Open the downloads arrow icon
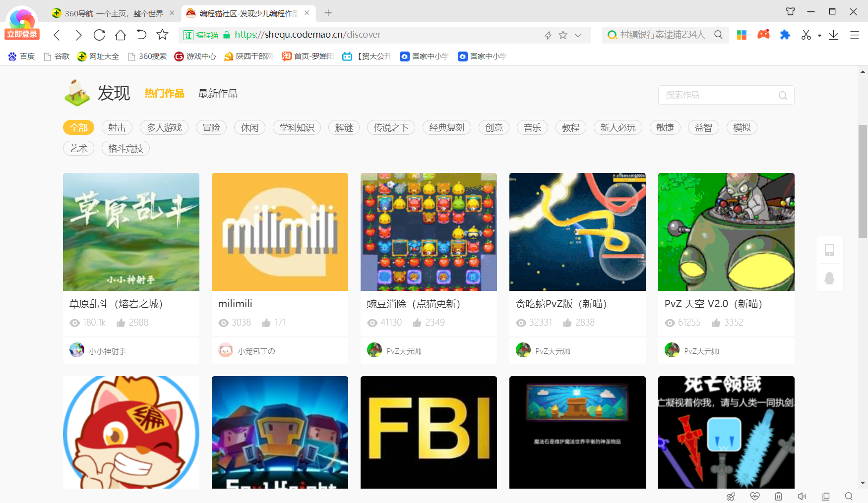868x503 pixels. (x=834, y=35)
